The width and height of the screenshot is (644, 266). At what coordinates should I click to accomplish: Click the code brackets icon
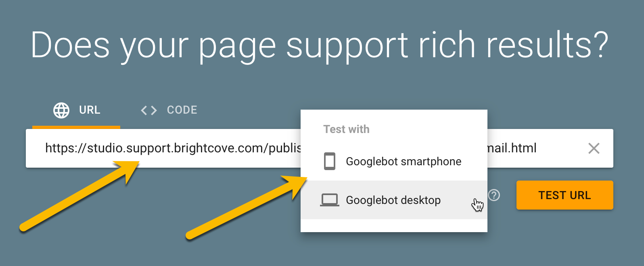click(148, 110)
